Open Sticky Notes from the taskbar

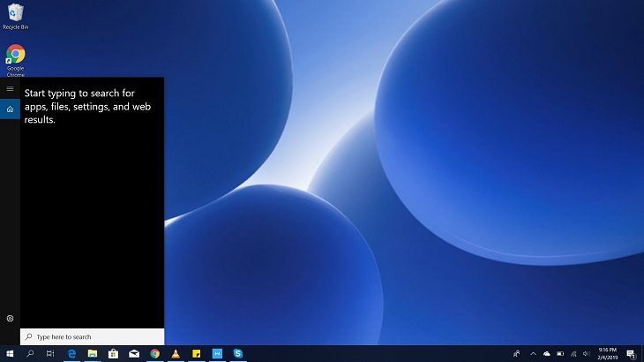[197, 354]
